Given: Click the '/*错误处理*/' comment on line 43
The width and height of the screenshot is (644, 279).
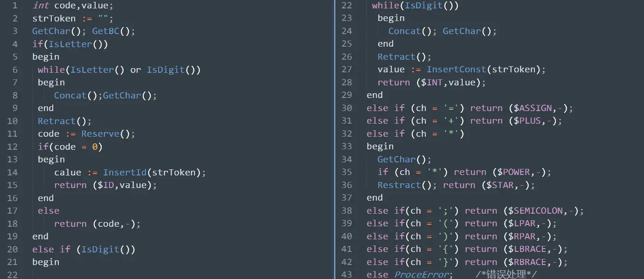Looking at the screenshot, I should click(506, 274).
